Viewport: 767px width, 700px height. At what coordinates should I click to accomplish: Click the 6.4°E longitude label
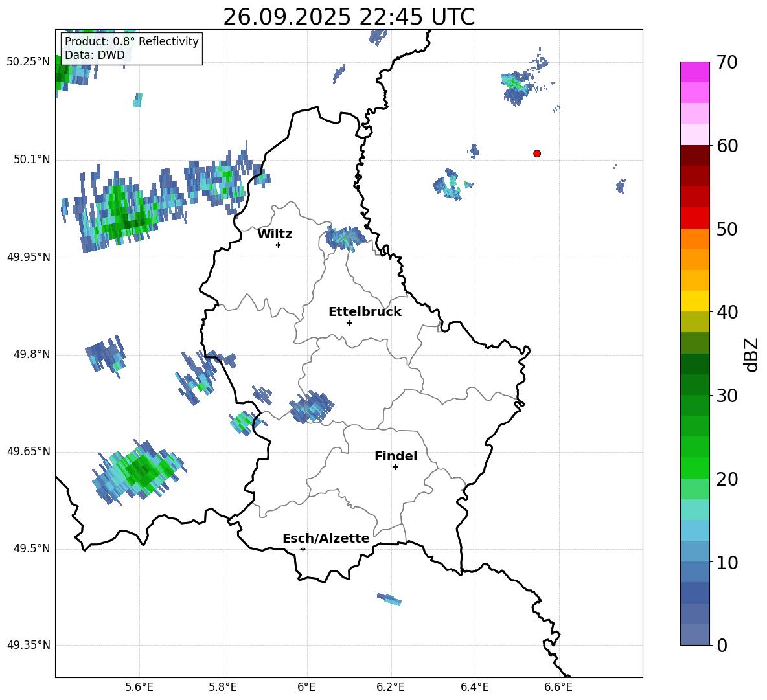coord(474,687)
